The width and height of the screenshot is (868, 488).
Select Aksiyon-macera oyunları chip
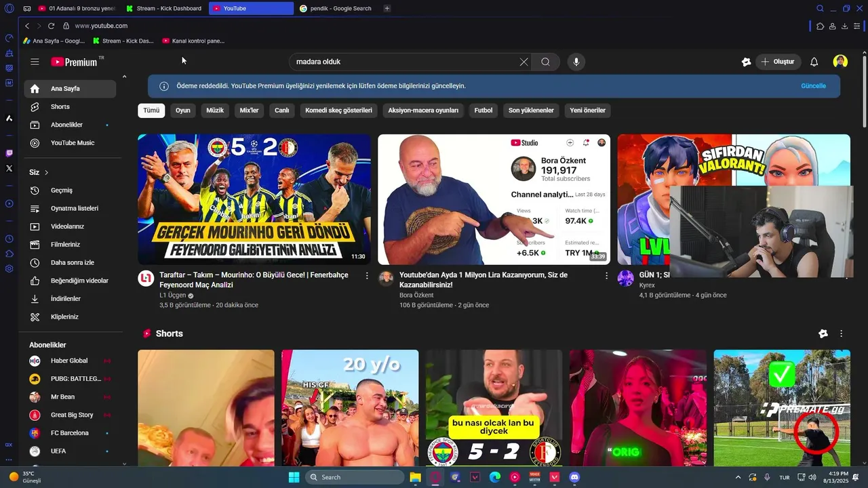click(x=423, y=110)
